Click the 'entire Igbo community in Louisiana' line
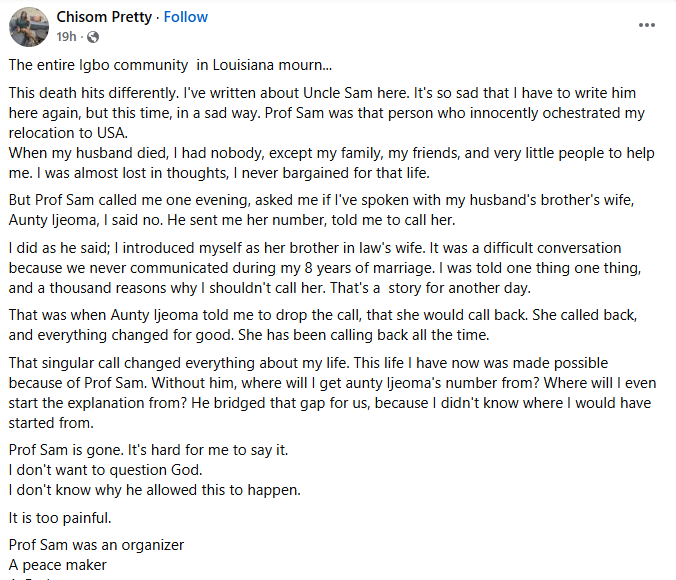 point(169,65)
